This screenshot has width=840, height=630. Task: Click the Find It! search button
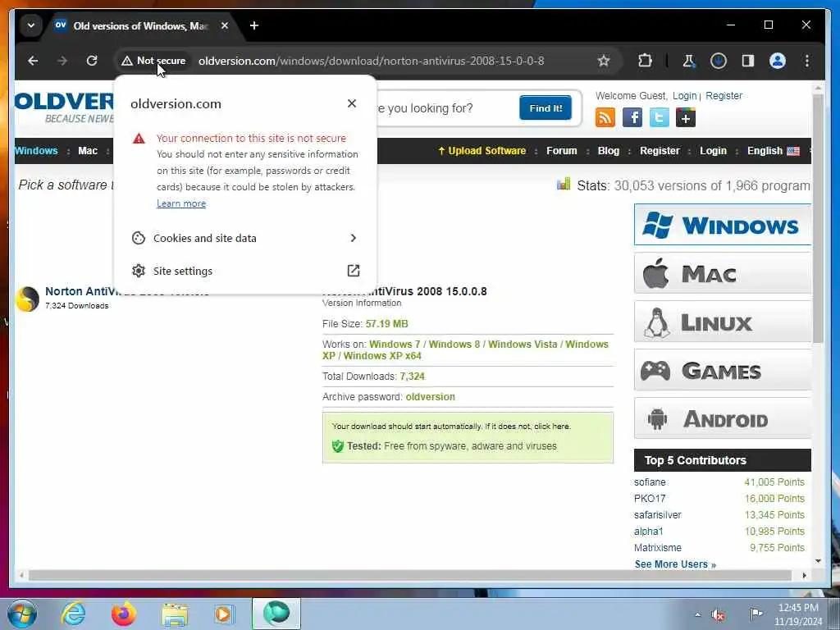pos(545,108)
